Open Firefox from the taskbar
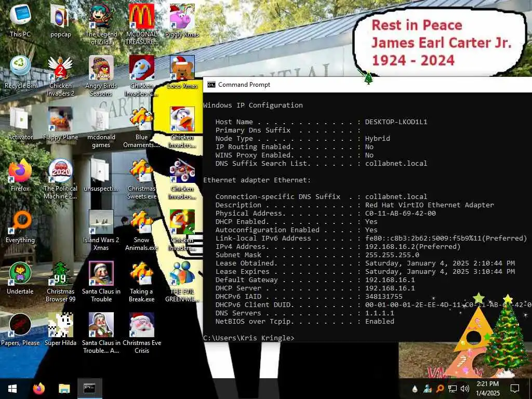 38,389
